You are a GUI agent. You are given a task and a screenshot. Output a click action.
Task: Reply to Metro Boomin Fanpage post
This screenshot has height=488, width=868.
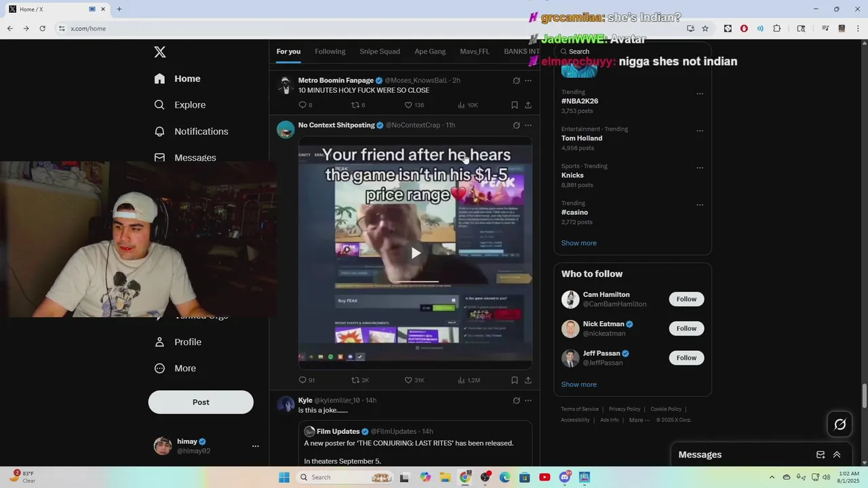[x=305, y=105]
